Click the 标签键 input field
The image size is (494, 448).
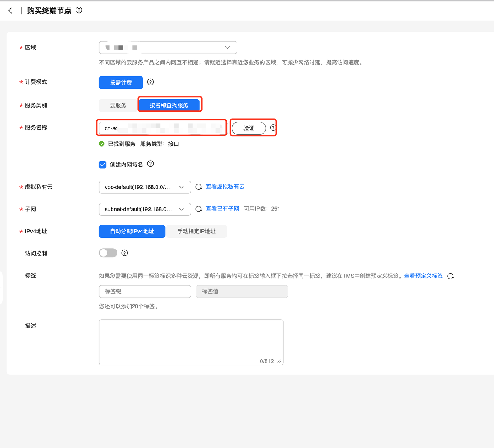[x=145, y=291]
